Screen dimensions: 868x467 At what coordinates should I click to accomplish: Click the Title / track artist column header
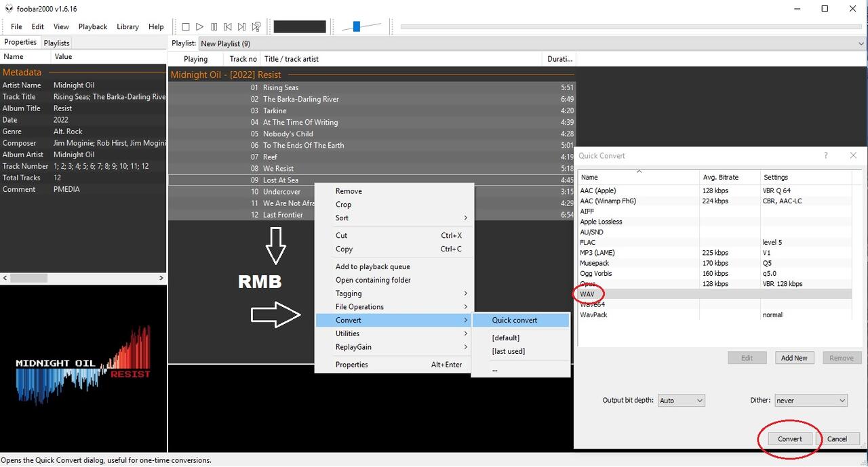coord(402,59)
